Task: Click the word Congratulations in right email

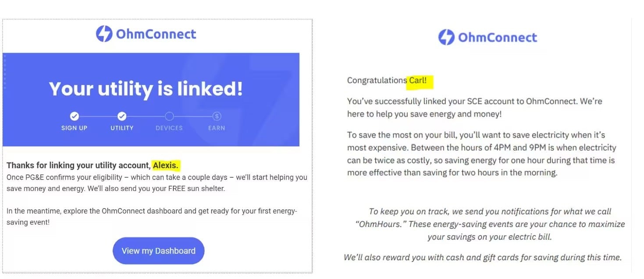Action: (377, 81)
